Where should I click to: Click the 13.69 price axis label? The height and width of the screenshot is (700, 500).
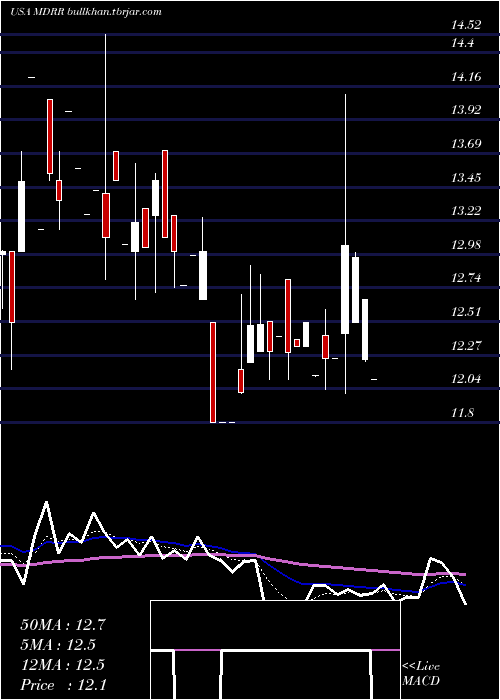(x=466, y=144)
